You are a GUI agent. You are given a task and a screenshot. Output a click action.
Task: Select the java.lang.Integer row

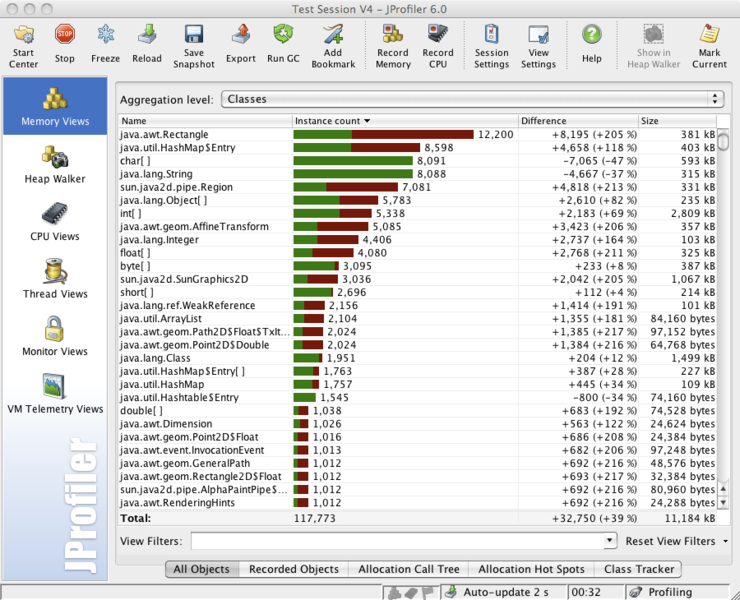418,240
